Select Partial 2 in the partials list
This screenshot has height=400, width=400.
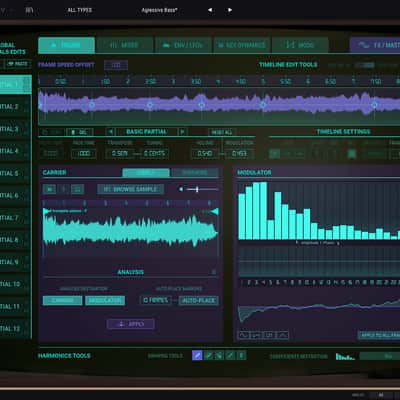point(16,107)
